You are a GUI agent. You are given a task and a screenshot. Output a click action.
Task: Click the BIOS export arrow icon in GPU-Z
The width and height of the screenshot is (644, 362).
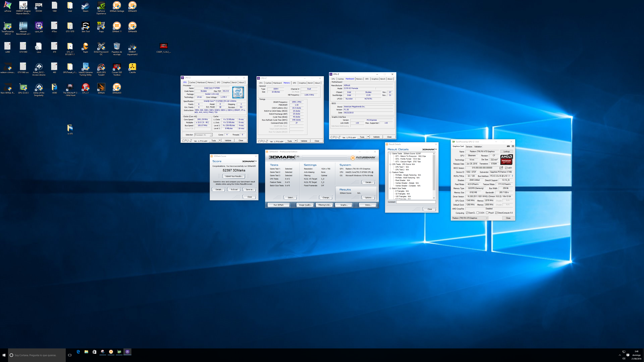[x=501, y=168]
